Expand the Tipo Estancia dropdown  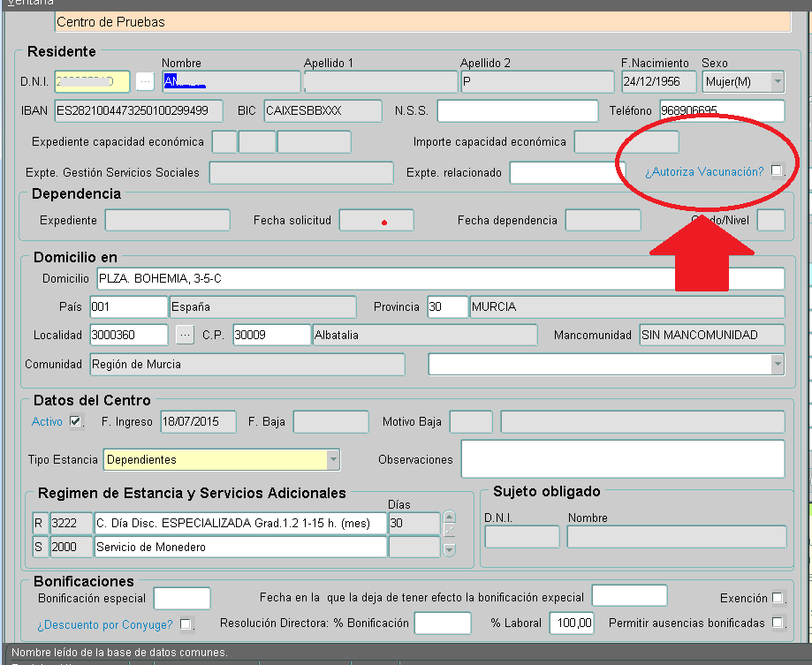tap(333, 459)
